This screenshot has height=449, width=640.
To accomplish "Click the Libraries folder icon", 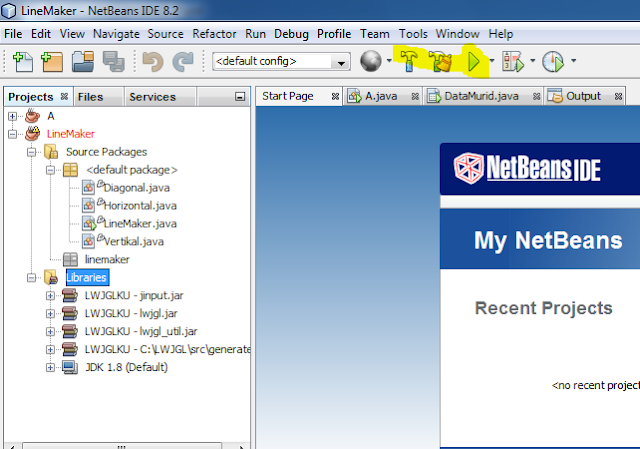I will pyautogui.click(x=51, y=278).
